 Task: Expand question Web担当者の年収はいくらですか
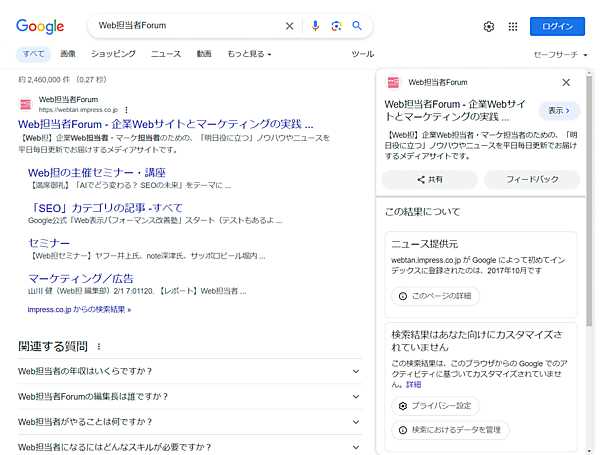point(357,371)
